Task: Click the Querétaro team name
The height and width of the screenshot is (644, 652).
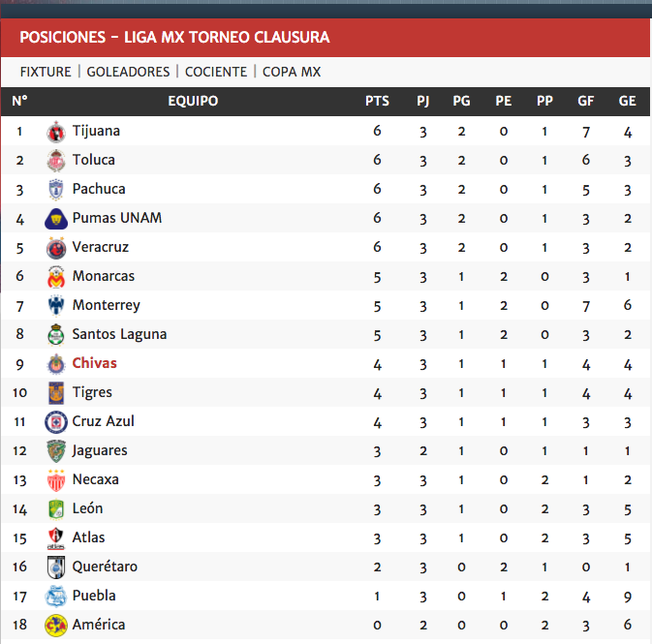Action: 105,567
